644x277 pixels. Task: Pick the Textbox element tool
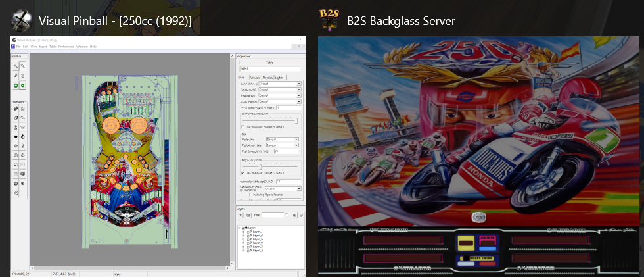point(23,164)
